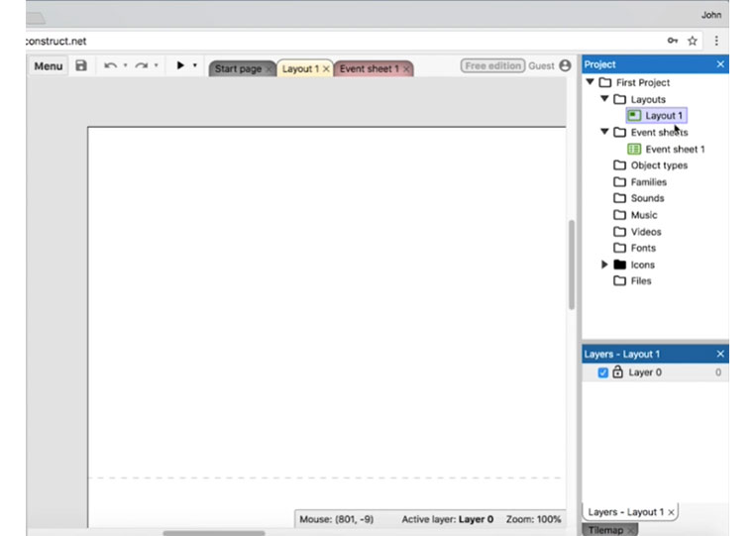Toggle the Layer 0 lock icon
This screenshot has height=536, width=756.
pos(617,372)
